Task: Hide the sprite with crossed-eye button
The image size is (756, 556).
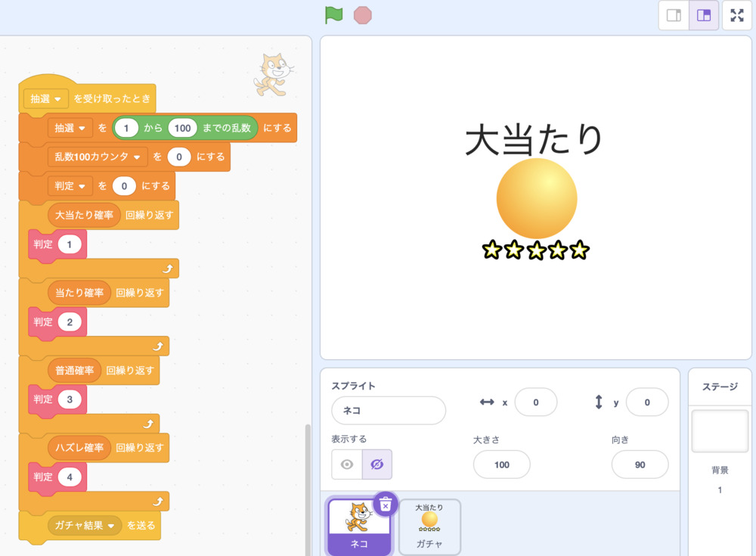Action: (376, 464)
